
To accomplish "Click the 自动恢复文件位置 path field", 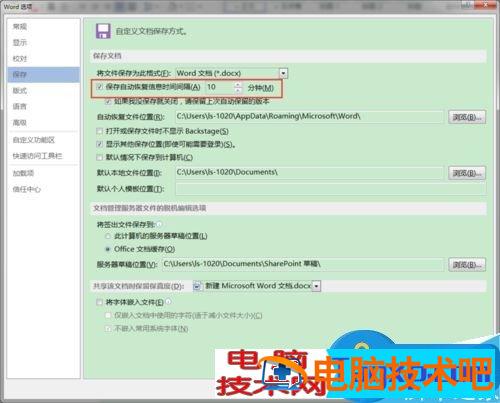I will click(310, 117).
